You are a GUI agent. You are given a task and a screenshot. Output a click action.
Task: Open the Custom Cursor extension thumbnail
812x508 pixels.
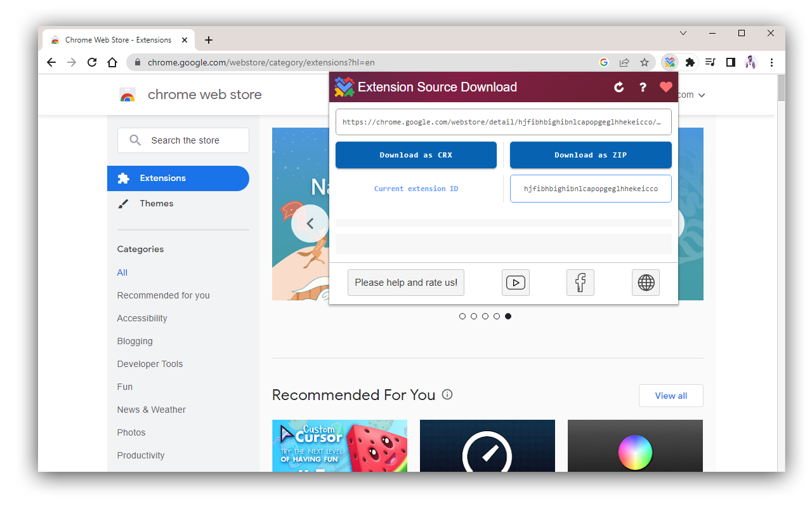pos(340,446)
